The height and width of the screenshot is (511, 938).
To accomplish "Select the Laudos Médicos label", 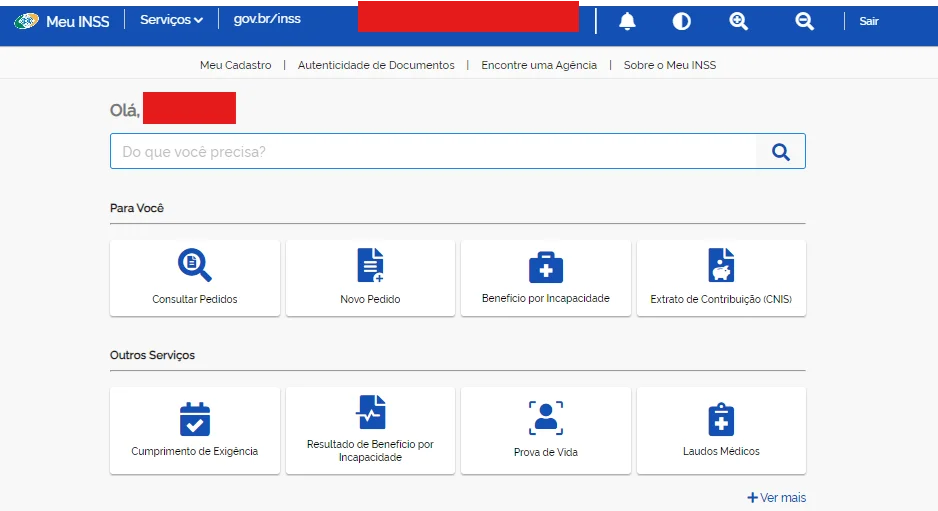I will [x=721, y=451].
